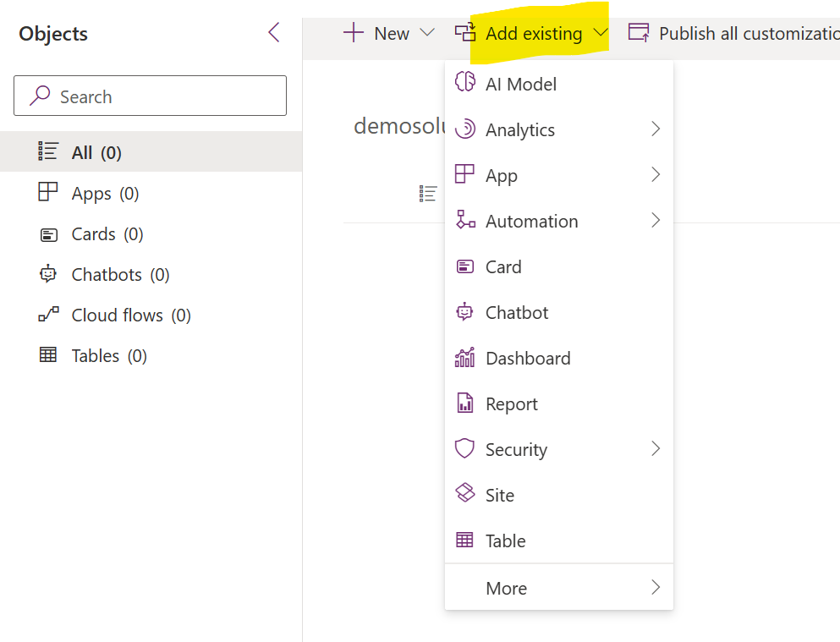This screenshot has height=642, width=840.
Task: Click the Security shield icon
Action: coord(464,448)
